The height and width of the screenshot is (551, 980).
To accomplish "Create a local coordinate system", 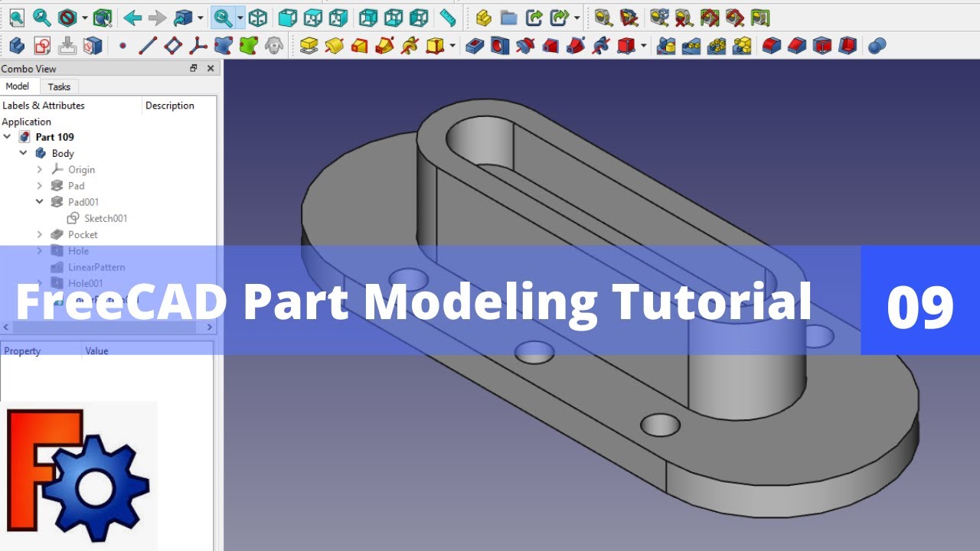I will coord(198,46).
